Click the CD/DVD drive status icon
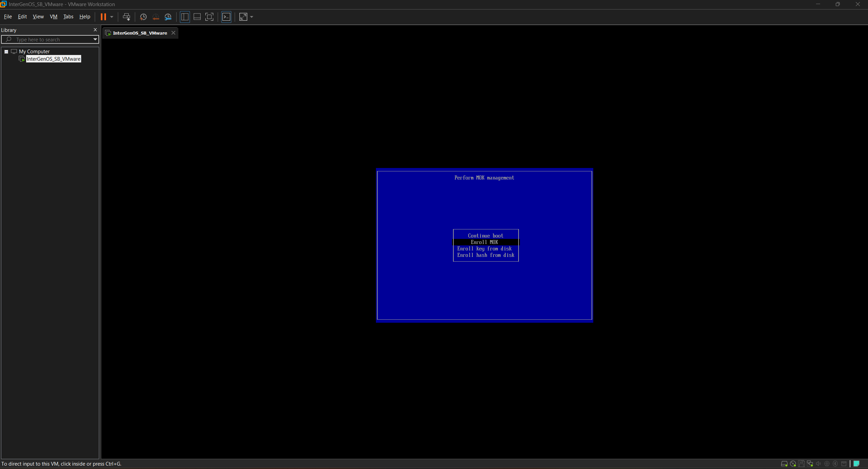 (793, 464)
